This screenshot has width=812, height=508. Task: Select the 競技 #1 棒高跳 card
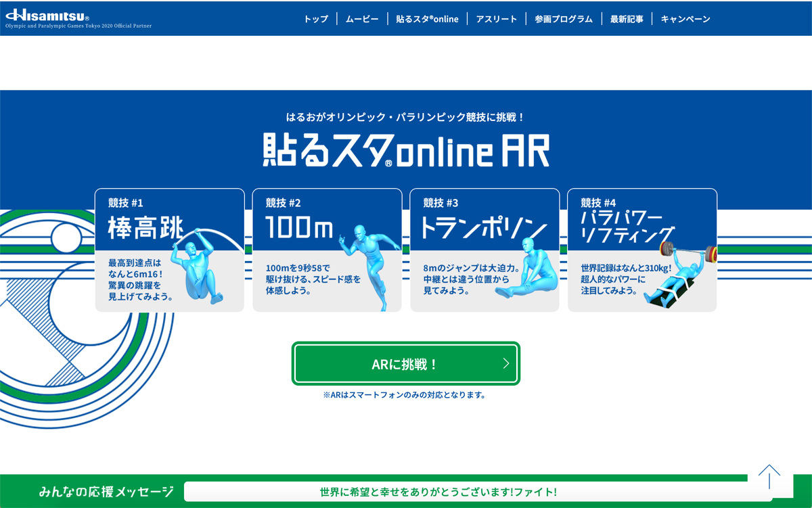tap(170, 250)
